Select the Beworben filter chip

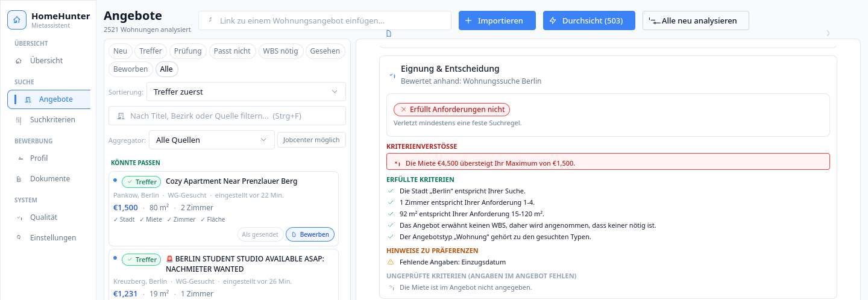[131, 69]
